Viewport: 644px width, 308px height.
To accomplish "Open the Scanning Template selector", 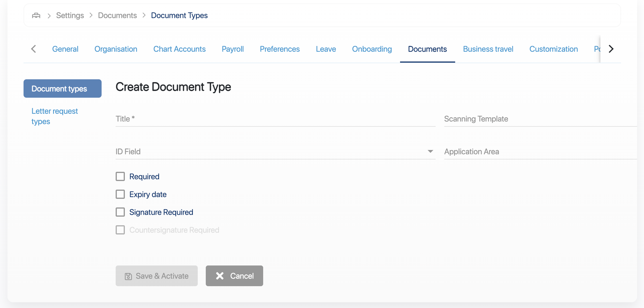I will click(540, 119).
